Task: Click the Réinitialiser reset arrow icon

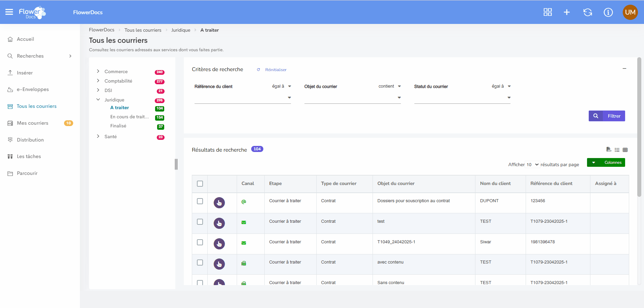Action: pyautogui.click(x=259, y=70)
